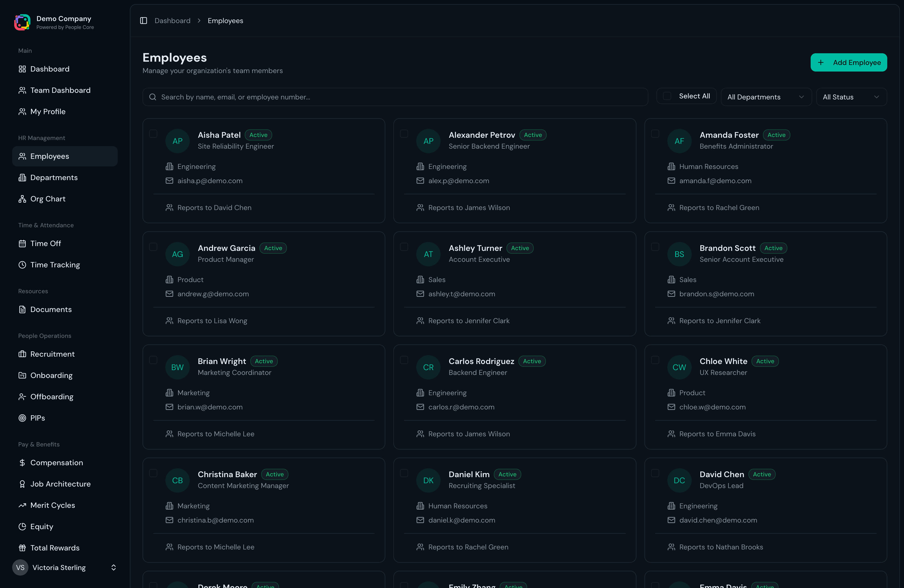This screenshot has height=588, width=904.
Task: Click Aisha Patel's AP avatar
Action: pos(177,141)
